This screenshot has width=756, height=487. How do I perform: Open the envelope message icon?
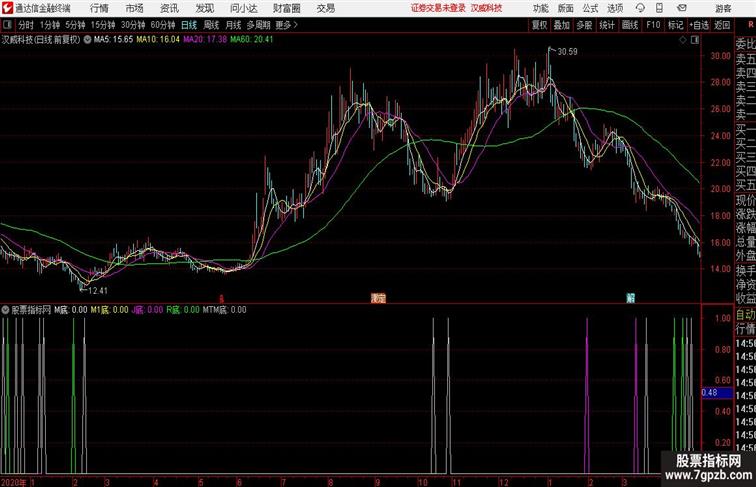click(682, 8)
